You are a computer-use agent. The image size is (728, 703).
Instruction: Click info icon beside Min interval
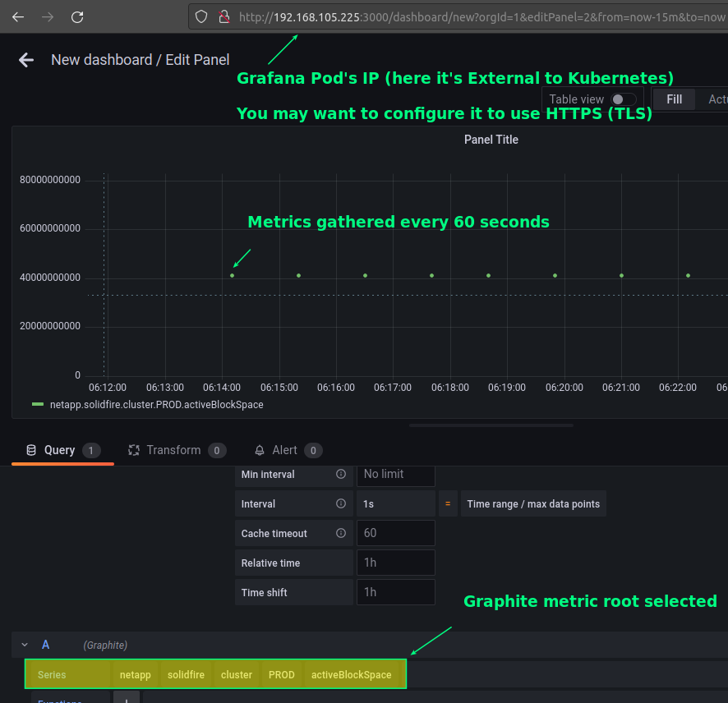point(341,474)
